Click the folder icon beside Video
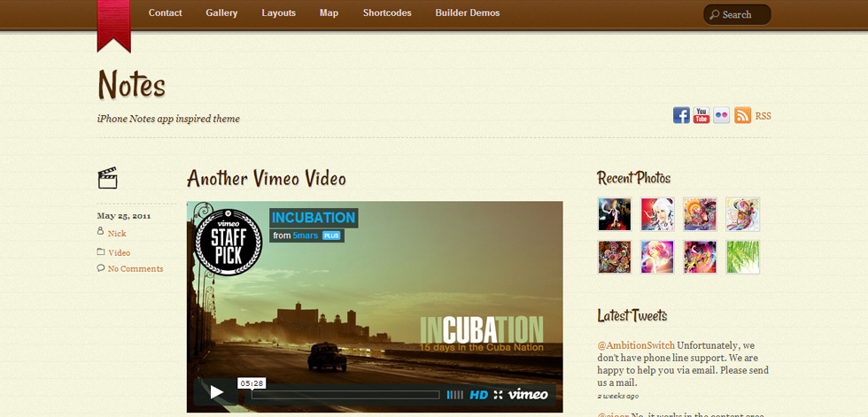 [x=101, y=251]
